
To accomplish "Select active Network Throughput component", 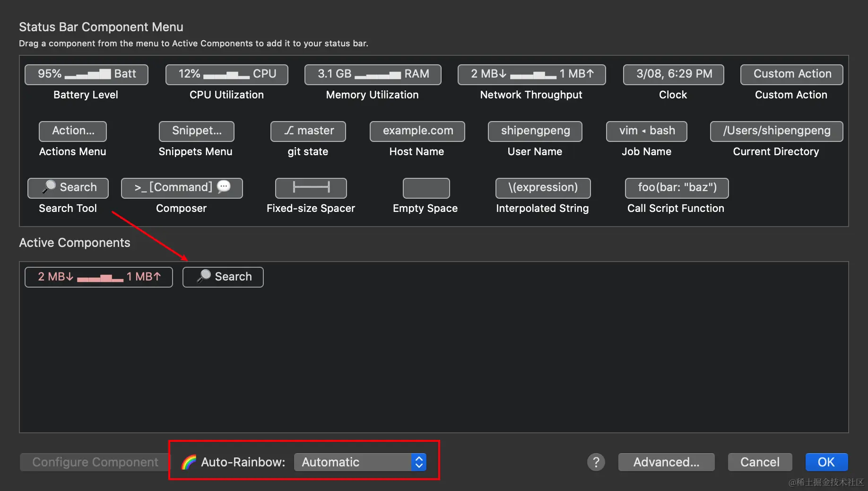I will (99, 277).
